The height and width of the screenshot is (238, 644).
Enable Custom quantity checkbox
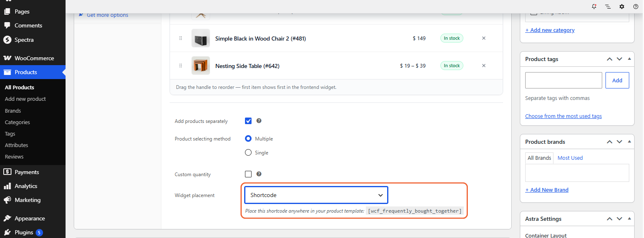click(248, 174)
